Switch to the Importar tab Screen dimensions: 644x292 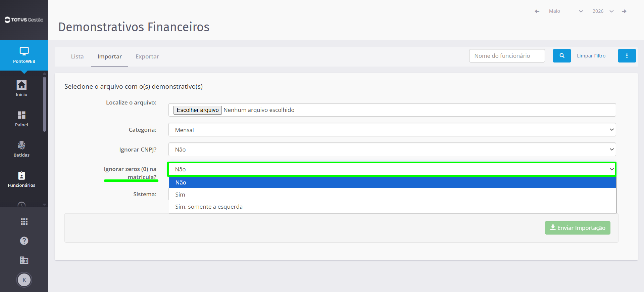(109, 56)
